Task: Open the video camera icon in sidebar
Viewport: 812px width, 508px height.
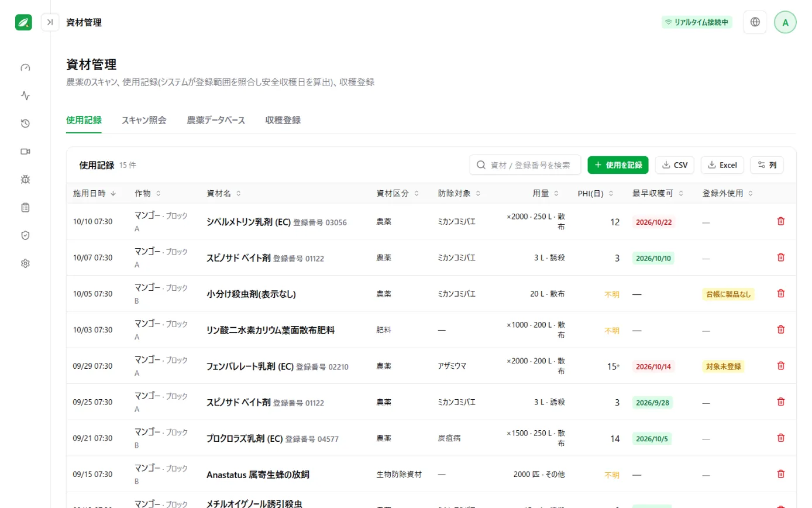Action: pyautogui.click(x=25, y=152)
